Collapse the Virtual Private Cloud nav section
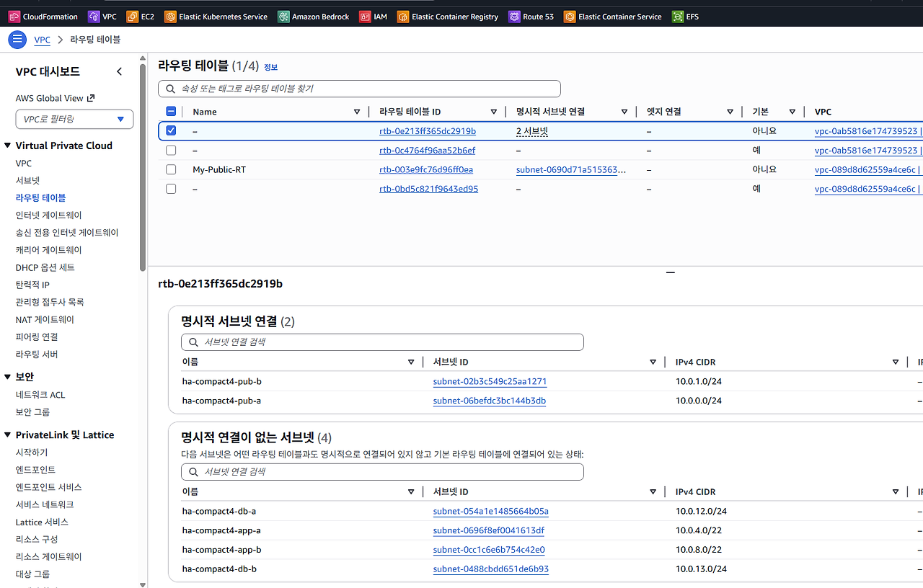 pos(8,146)
